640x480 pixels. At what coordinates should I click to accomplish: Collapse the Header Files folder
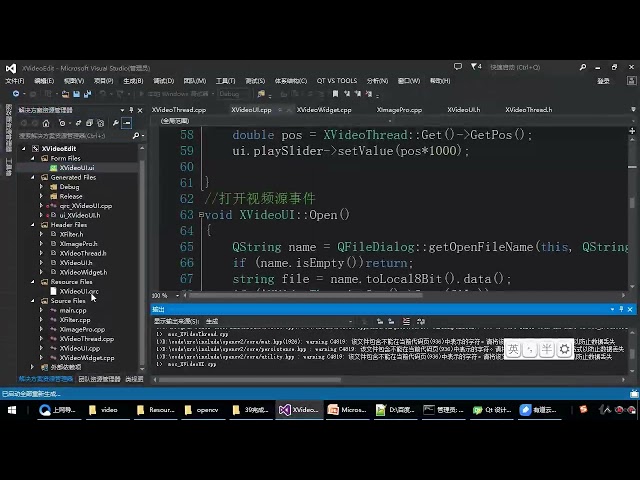pyautogui.click(x=33, y=225)
